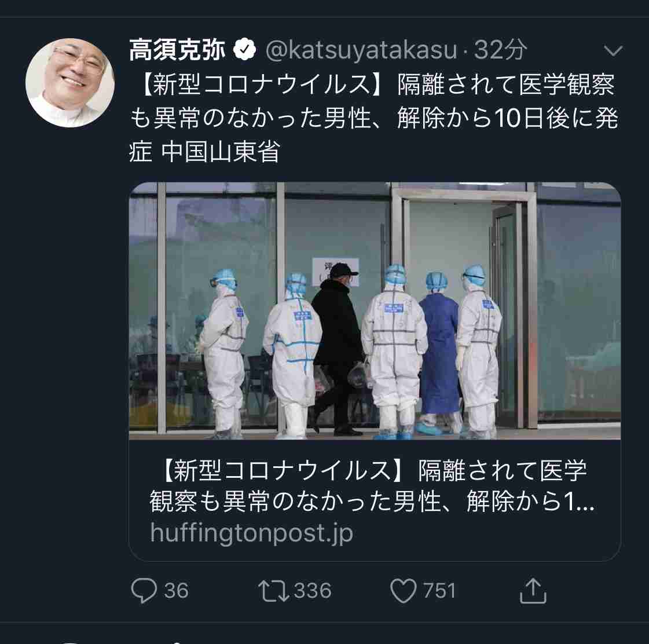
Task: Open the tweet options chevron menu
Action: (x=613, y=50)
